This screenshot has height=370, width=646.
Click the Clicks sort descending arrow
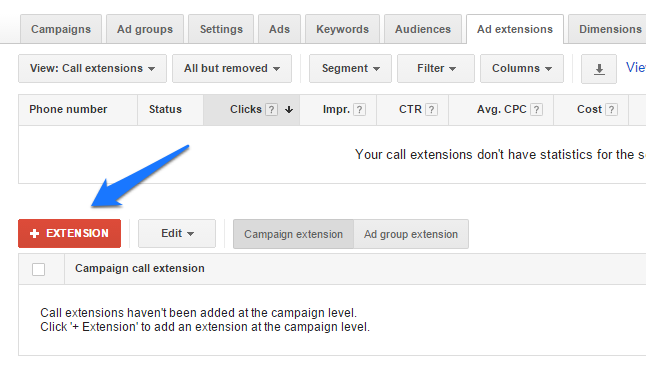click(289, 110)
